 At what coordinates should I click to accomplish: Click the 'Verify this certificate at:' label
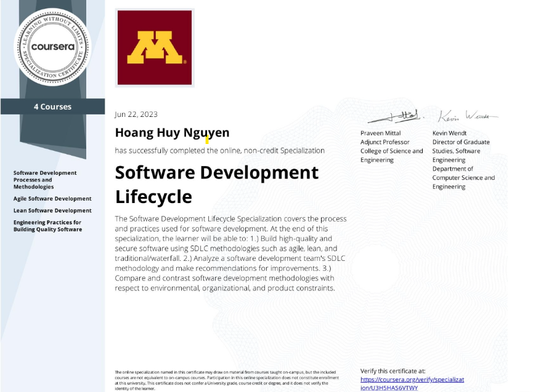click(392, 371)
